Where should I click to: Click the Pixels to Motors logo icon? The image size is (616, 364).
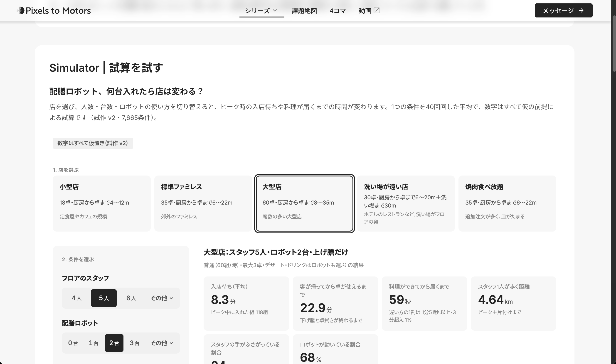point(20,11)
